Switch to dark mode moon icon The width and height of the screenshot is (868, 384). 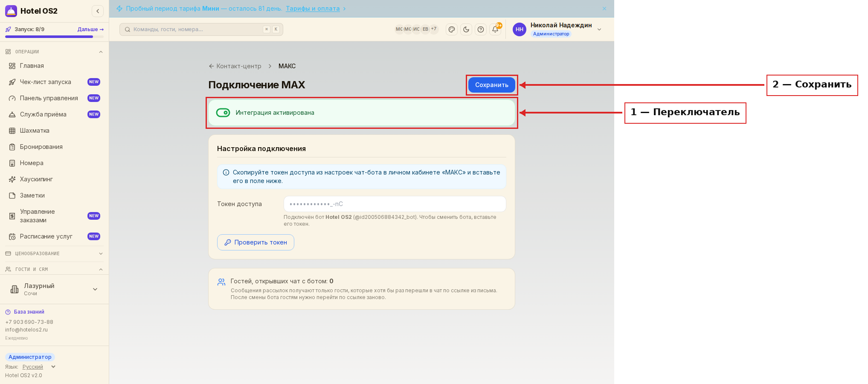point(466,29)
